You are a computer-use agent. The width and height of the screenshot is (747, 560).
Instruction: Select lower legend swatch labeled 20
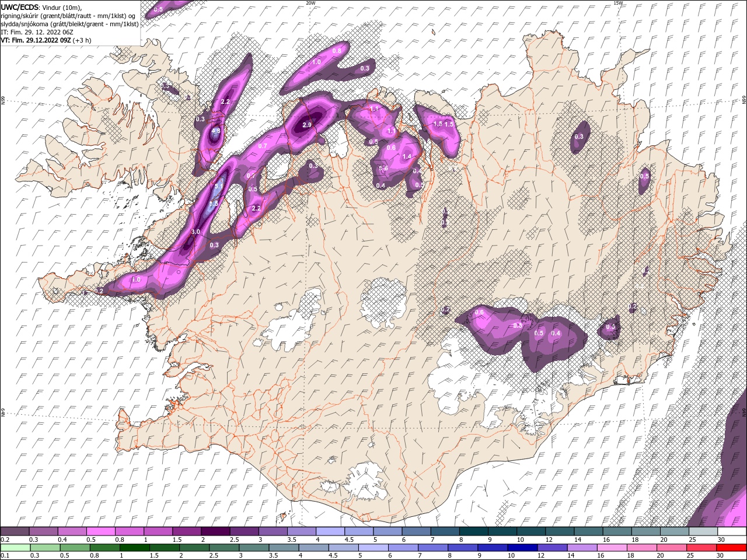[672, 548]
